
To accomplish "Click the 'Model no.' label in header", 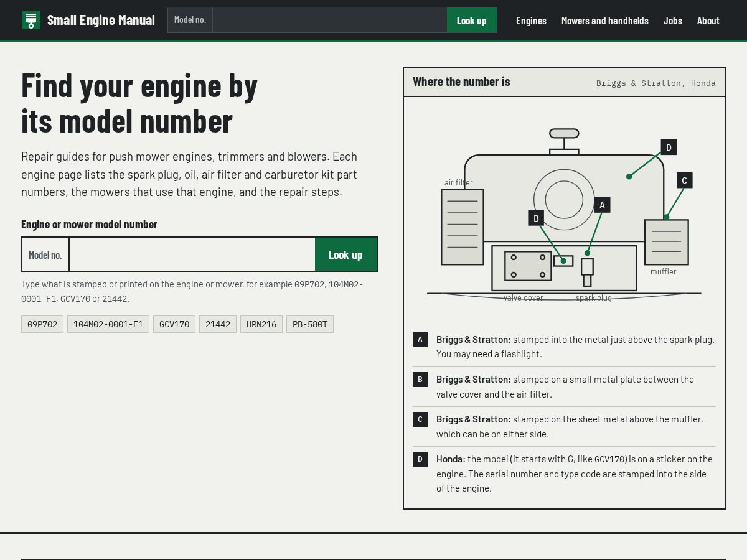I will (x=190, y=20).
